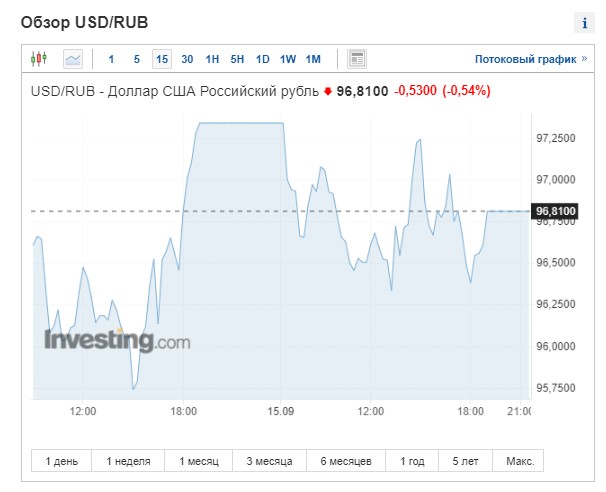Switch interval to 1M
The image size is (606, 492).
pos(313,59)
